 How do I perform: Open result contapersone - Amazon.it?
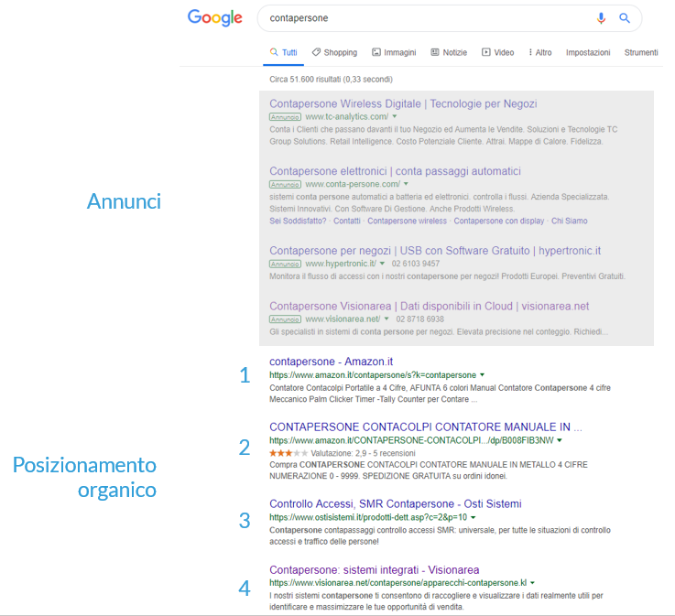tap(331, 362)
